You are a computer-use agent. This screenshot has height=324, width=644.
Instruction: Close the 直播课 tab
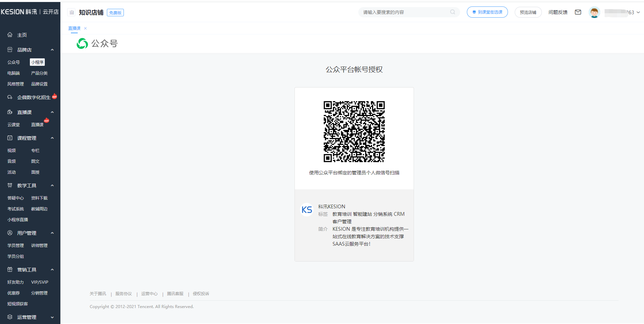(86, 28)
